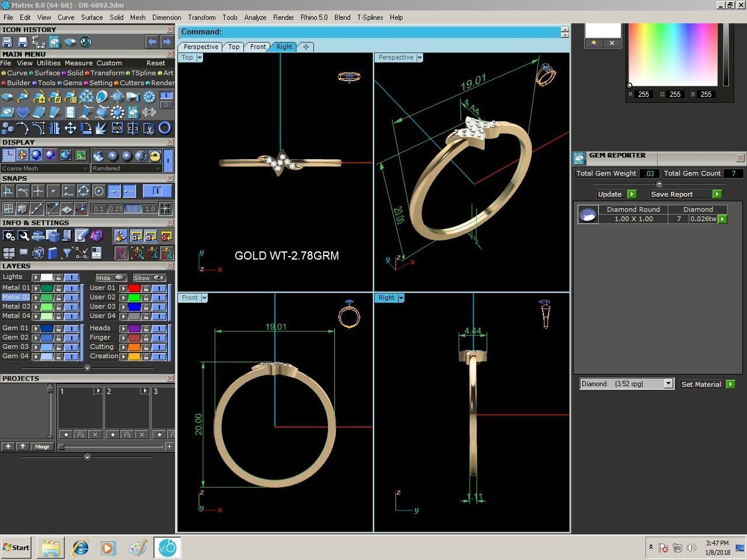
Task: Toggle visibility of the Lights layer
Action: point(72,277)
